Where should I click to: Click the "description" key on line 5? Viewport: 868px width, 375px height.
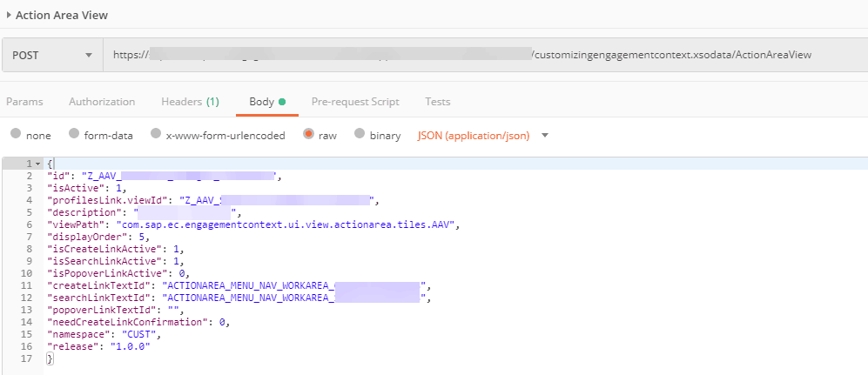[x=85, y=212]
